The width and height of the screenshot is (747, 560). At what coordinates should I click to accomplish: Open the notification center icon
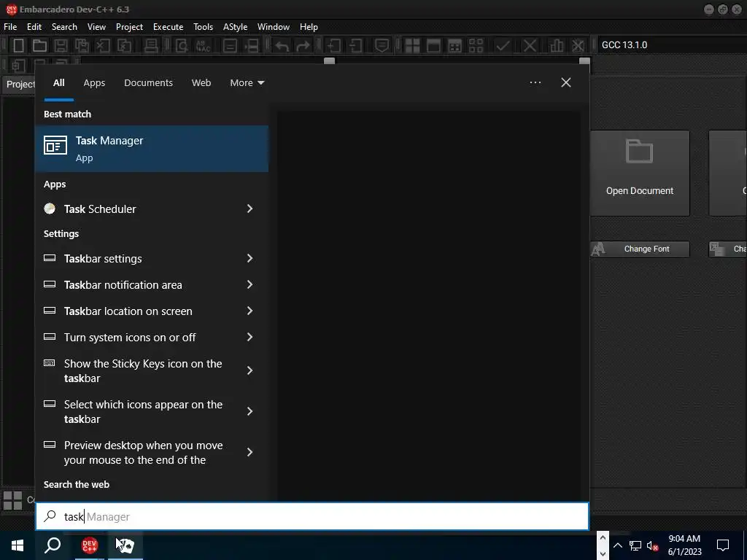[723, 545]
